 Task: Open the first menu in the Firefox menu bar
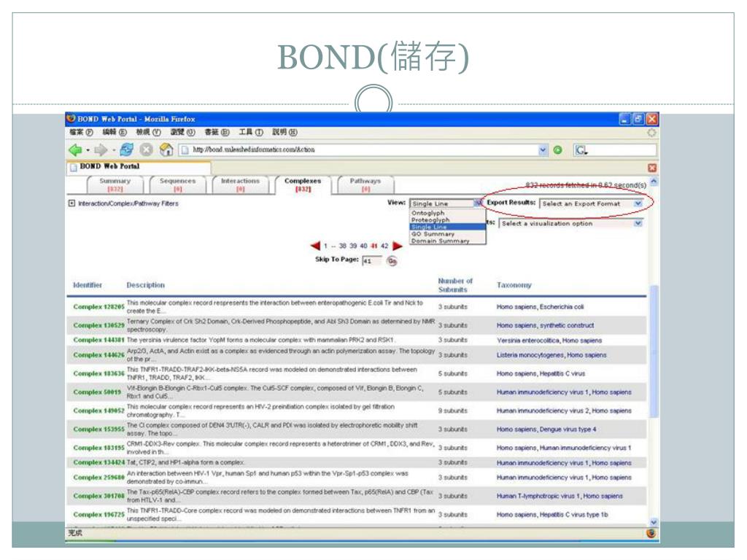[x=81, y=133]
